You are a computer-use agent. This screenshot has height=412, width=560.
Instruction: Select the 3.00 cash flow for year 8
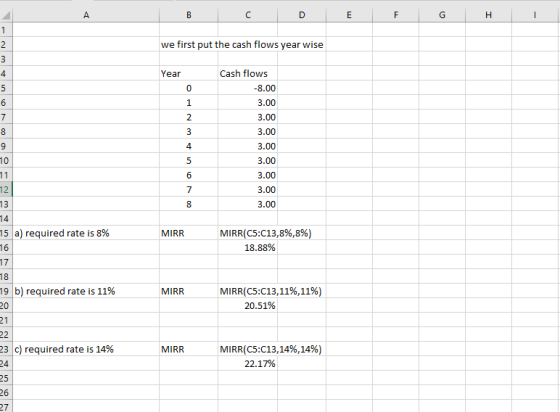[x=248, y=204]
